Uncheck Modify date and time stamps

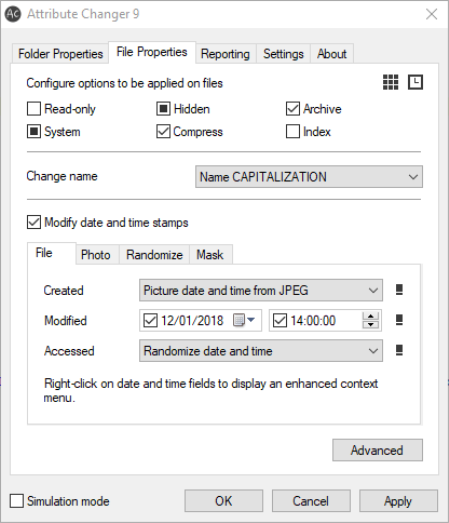34,222
